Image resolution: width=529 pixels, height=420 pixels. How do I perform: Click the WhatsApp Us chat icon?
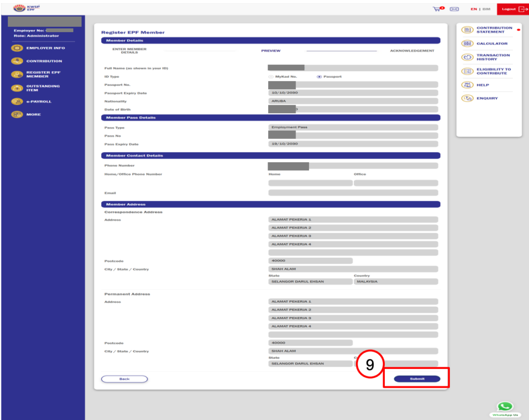pyautogui.click(x=505, y=407)
